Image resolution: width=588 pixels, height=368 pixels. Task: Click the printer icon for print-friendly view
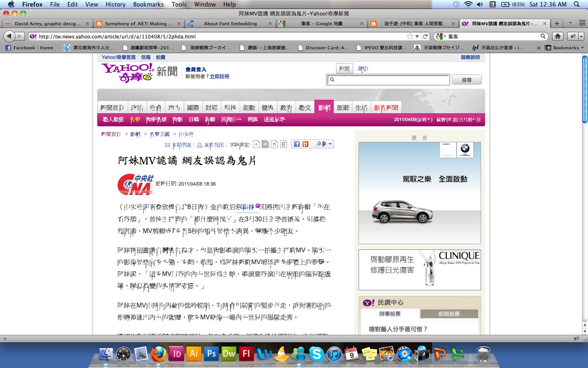[200, 145]
